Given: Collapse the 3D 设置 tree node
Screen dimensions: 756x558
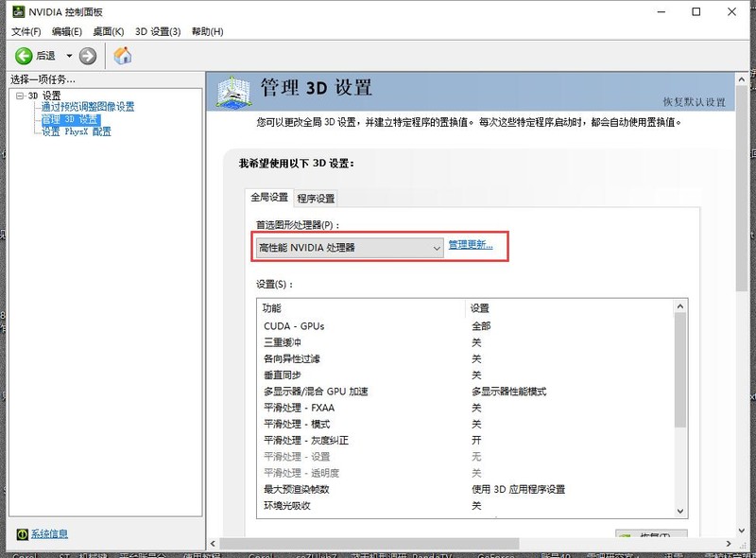Looking at the screenshot, I should coord(20,96).
